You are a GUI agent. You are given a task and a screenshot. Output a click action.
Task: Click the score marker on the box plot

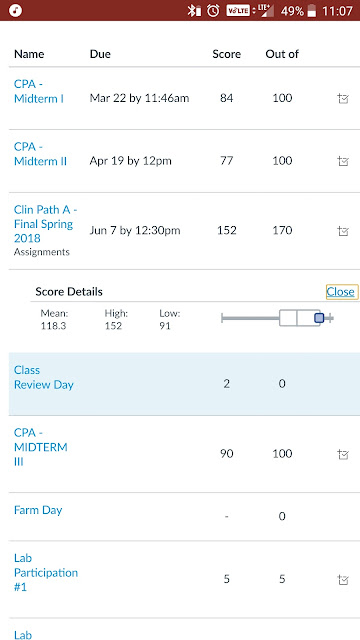319,318
